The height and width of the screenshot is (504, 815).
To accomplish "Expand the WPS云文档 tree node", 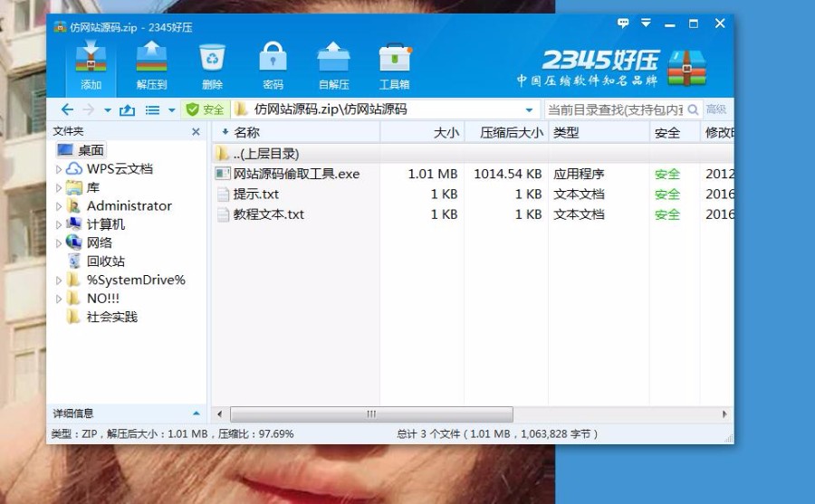I will [59, 169].
